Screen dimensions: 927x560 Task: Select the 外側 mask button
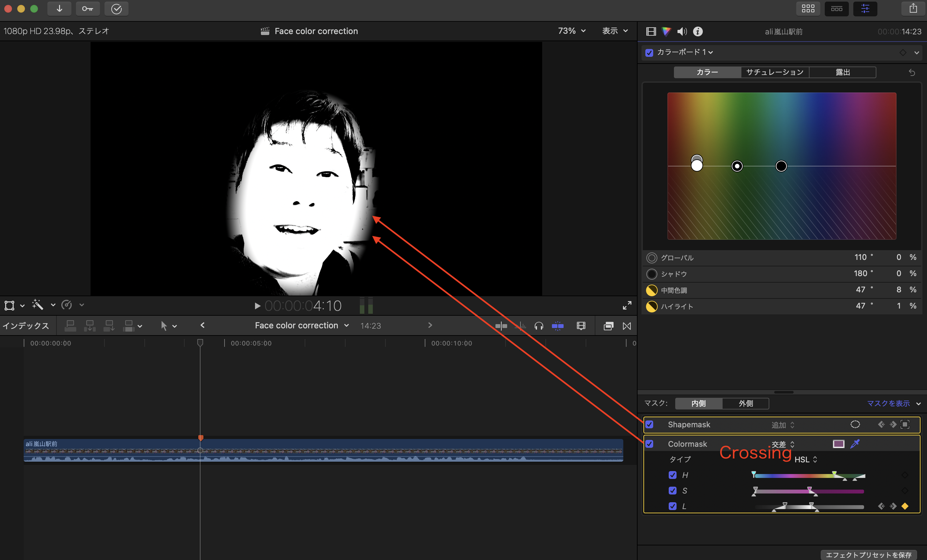tap(745, 404)
